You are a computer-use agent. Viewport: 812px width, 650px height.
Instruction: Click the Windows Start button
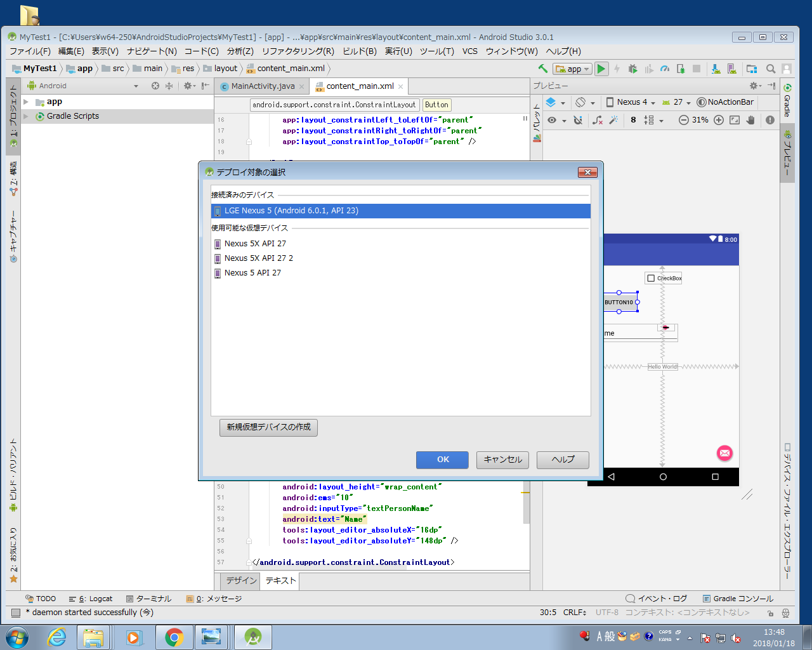[16, 637]
